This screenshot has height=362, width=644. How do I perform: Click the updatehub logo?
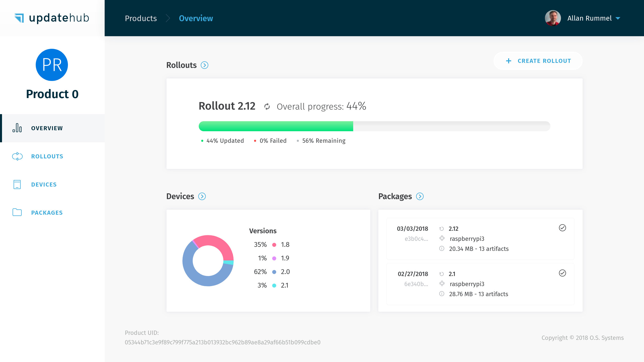coord(52,18)
